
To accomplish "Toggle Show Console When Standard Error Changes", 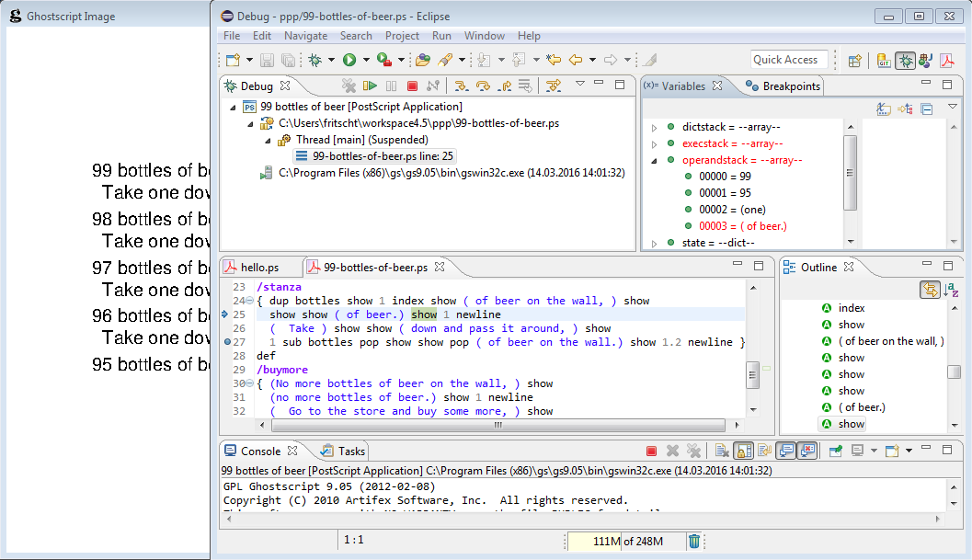I will coord(807,451).
